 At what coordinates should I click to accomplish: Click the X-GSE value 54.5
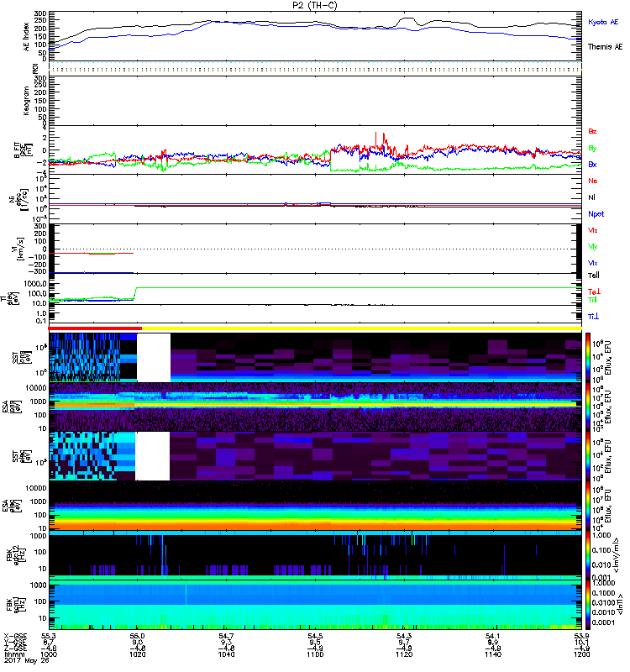315,637
